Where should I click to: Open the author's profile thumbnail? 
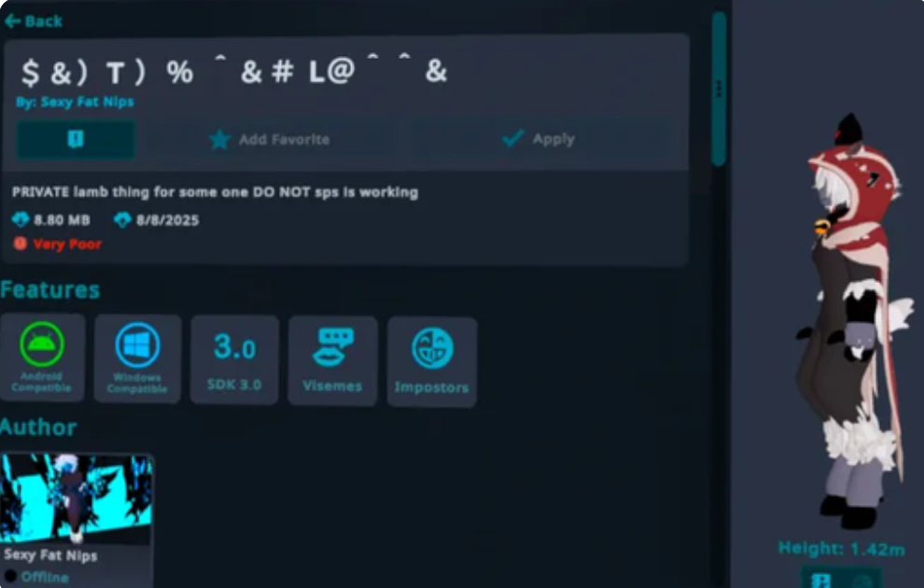pyautogui.click(x=77, y=498)
